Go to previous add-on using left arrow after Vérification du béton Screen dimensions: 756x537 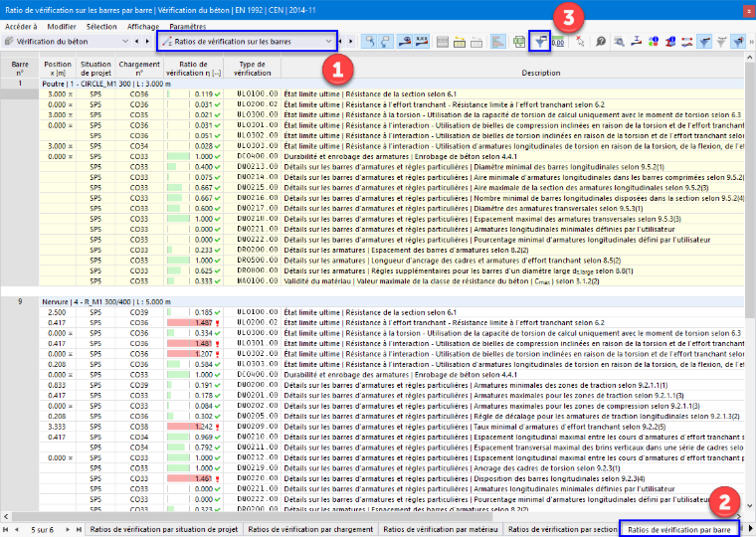(137, 42)
